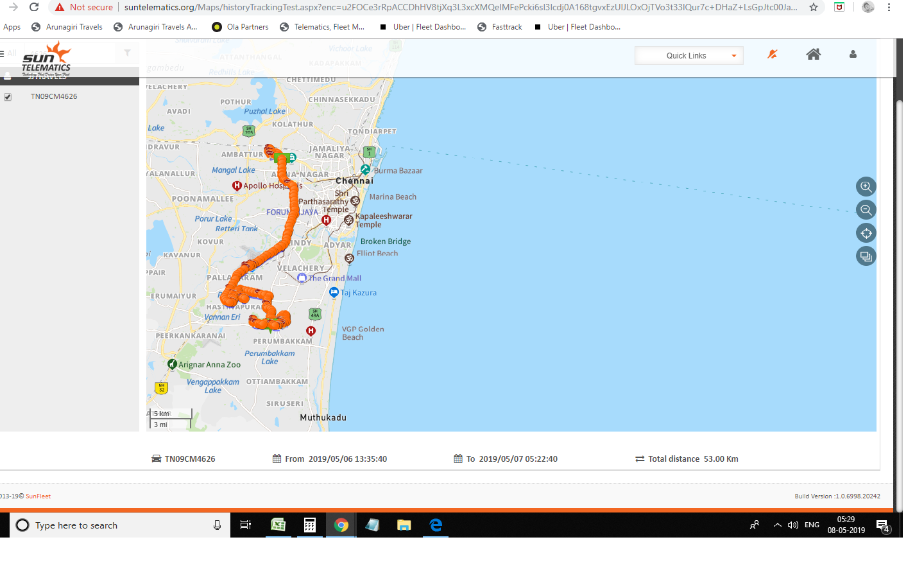The image size is (924, 578).
Task: Uncheck the TN09CM4626 vehicle checkbox
Action: coord(8,97)
